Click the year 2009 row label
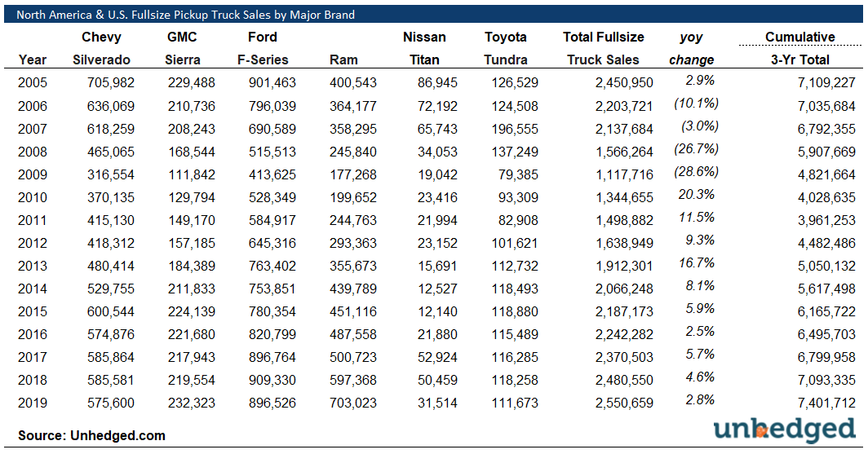Screen dimensions: 868x454 click(x=33, y=174)
